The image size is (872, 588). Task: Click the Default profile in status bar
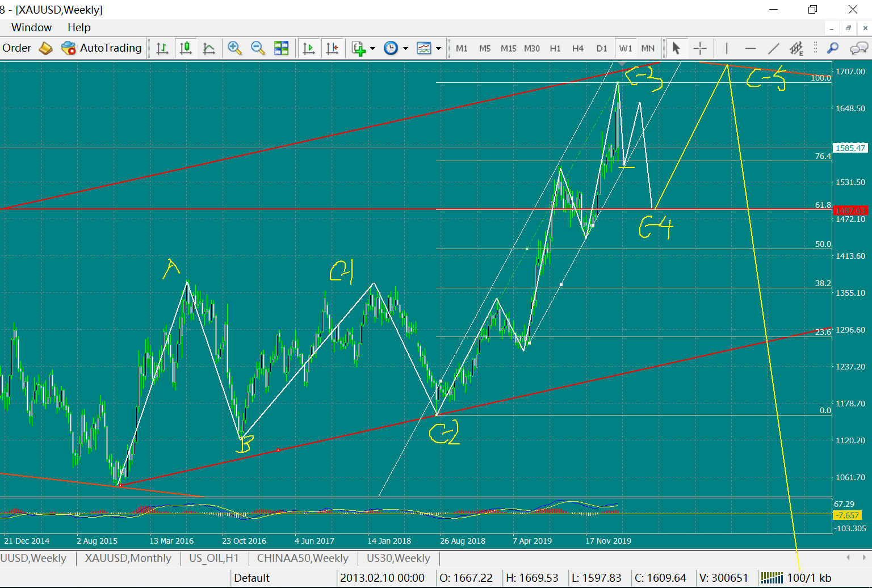[x=251, y=578]
